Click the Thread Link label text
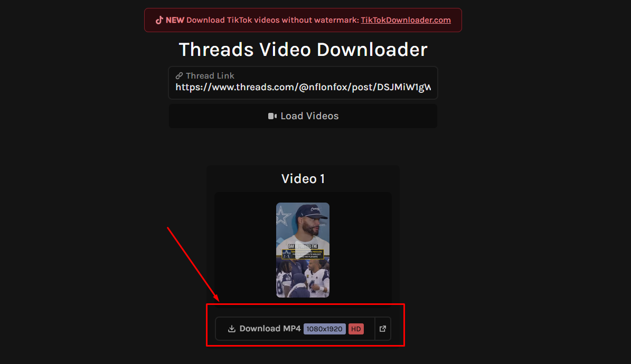 pyautogui.click(x=210, y=75)
